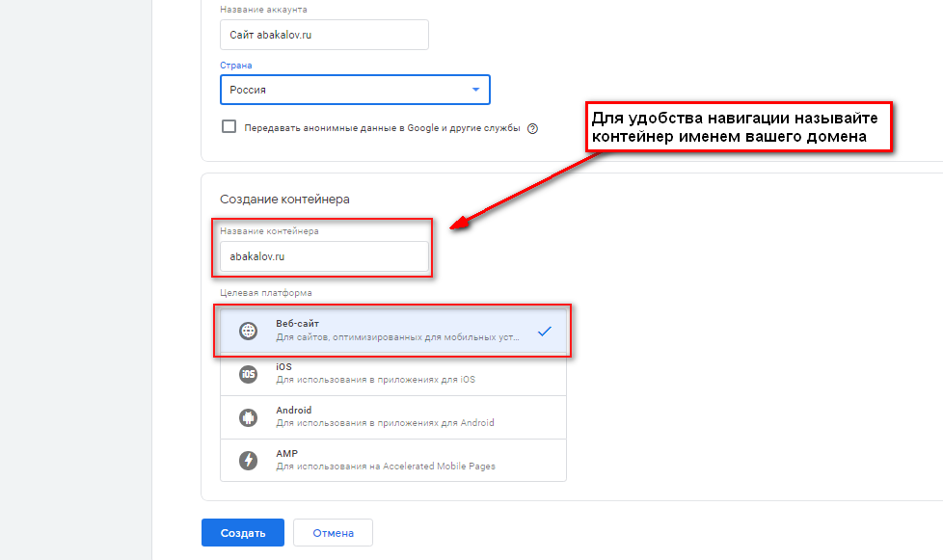943x560 pixels.
Task: Focus the Название контейнера input field
Action: (x=324, y=256)
